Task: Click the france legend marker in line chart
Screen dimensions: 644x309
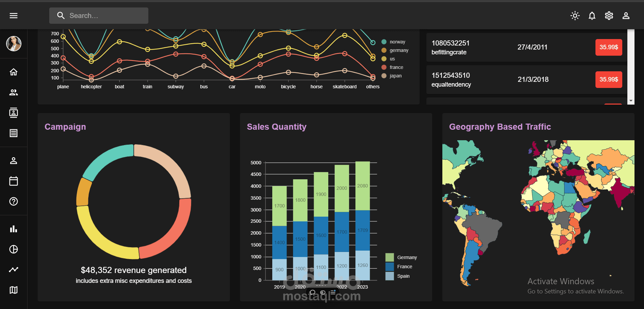Action: (x=384, y=67)
